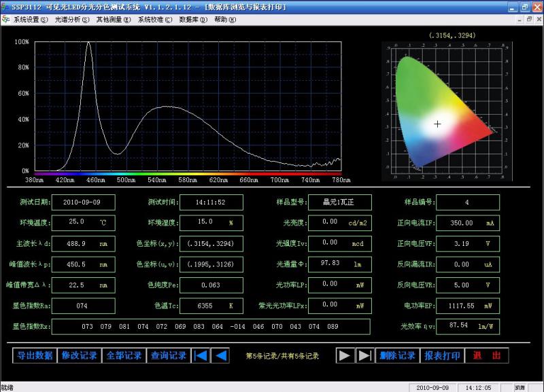
Task: Show all records with 全部记录
Action: pyautogui.click(x=124, y=355)
